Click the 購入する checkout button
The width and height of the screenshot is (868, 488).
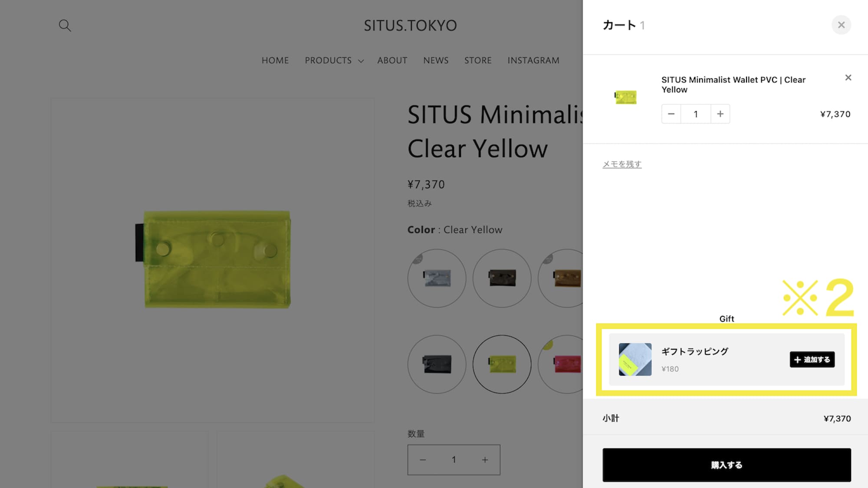pos(727,465)
